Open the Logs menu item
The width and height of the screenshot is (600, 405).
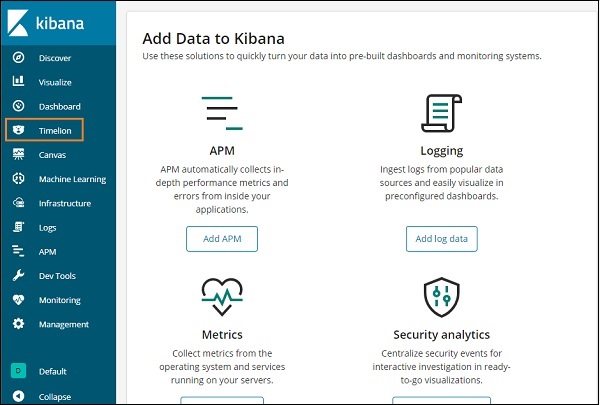(47, 228)
